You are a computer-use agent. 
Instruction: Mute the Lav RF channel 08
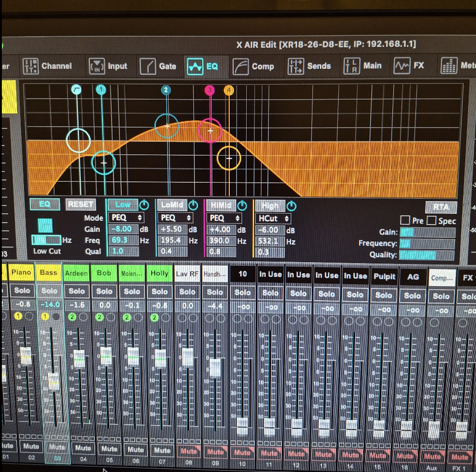pyautogui.click(x=188, y=451)
